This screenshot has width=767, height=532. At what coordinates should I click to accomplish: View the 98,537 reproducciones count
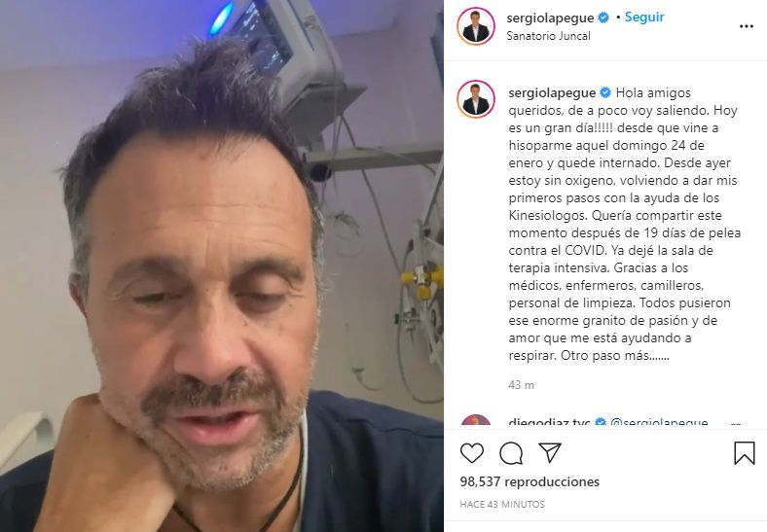[530, 481]
